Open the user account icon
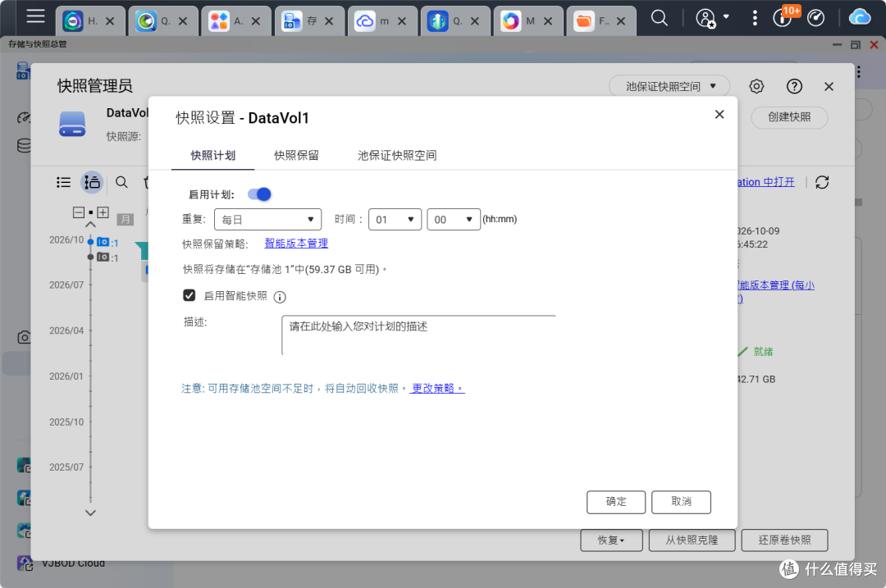The width and height of the screenshot is (886, 588). pos(706,18)
